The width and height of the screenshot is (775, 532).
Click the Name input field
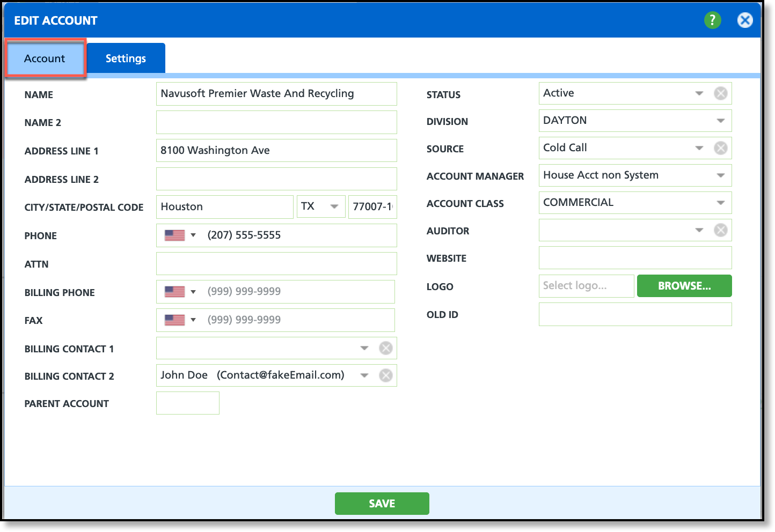point(276,94)
